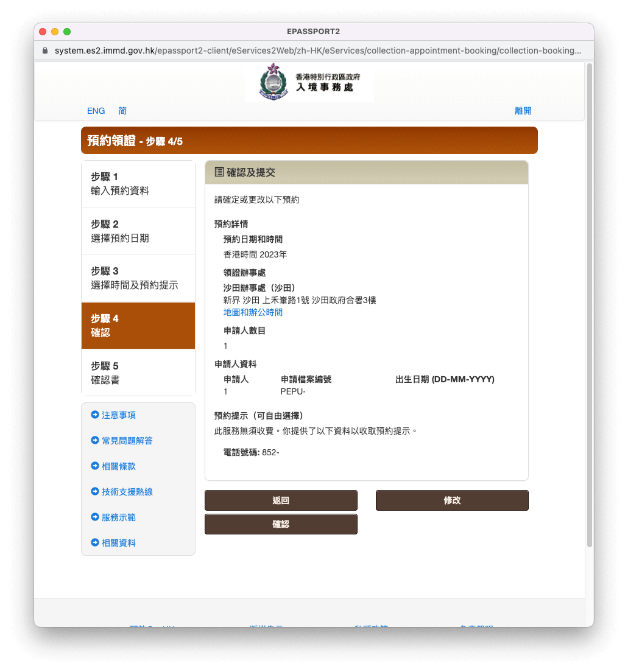Click the 預約提示（可自由選擇）heading

(x=259, y=416)
